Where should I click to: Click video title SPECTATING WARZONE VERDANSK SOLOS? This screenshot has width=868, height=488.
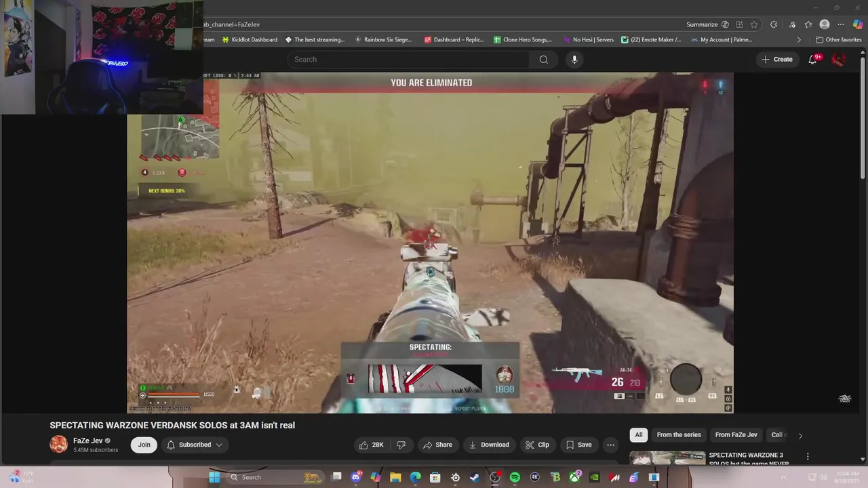[x=172, y=426]
